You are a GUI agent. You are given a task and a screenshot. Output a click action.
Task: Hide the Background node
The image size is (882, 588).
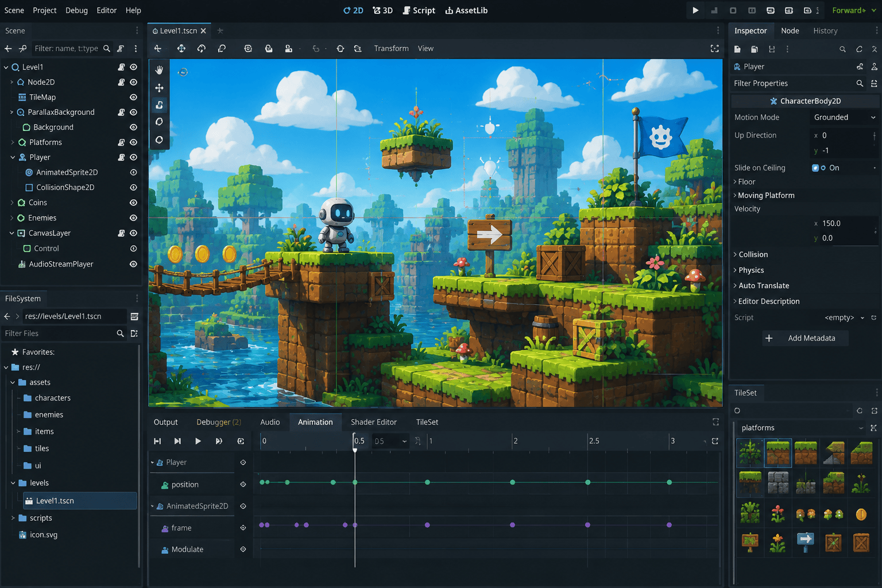tap(133, 127)
